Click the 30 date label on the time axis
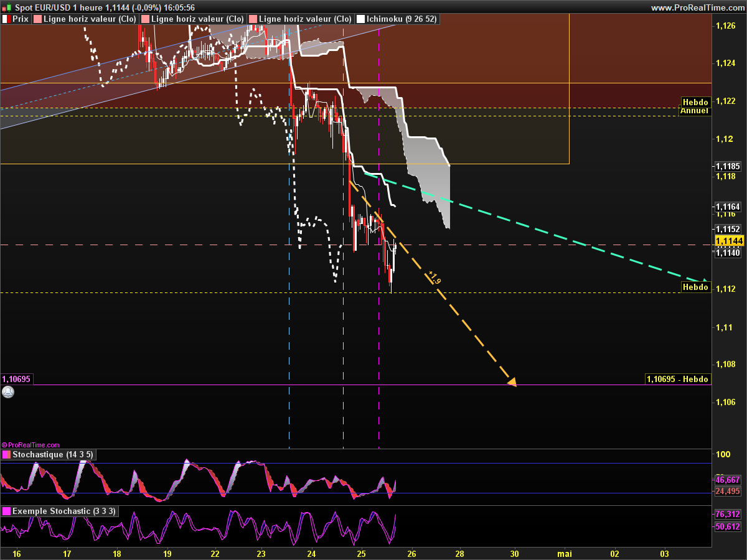The width and height of the screenshot is (747, 560). (514, 553)
